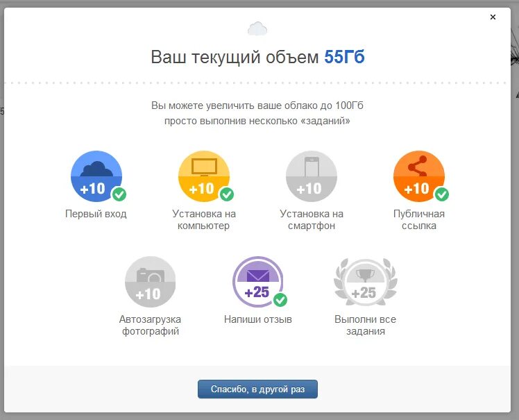Close the dialog with the X button
The width and height of the screenshot is (519, 420).
point(493,17)
